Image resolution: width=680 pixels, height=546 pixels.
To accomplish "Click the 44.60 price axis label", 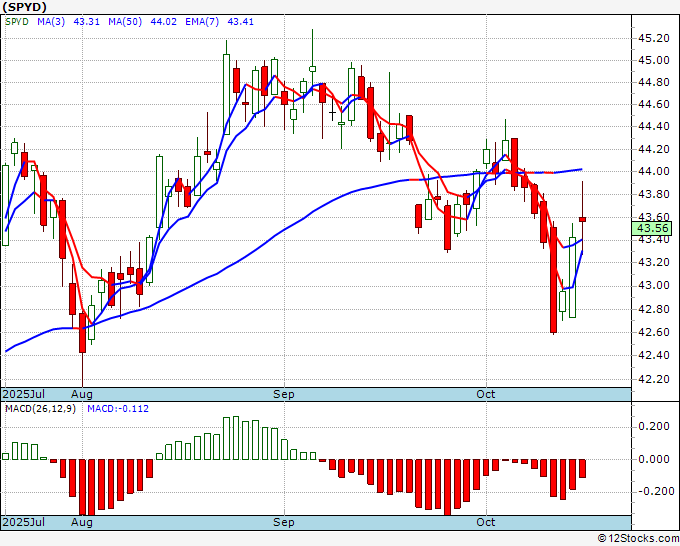I will 654,105.
